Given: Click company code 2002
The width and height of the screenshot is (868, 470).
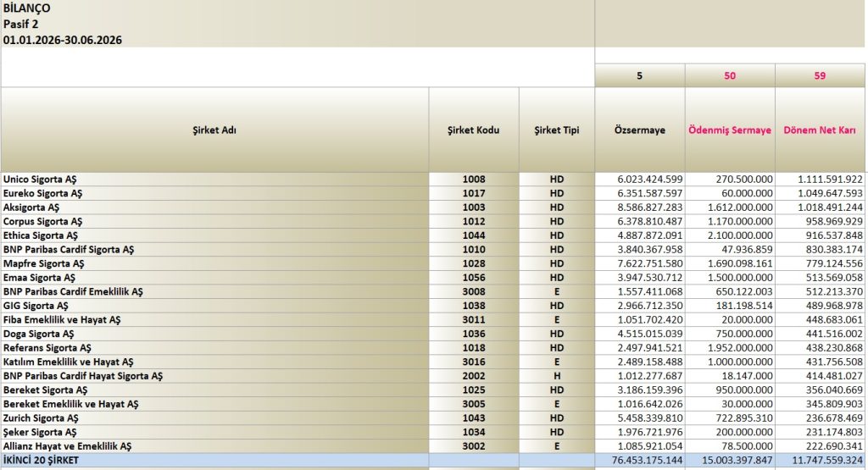Looking at the screenshot, I should 474,376.
